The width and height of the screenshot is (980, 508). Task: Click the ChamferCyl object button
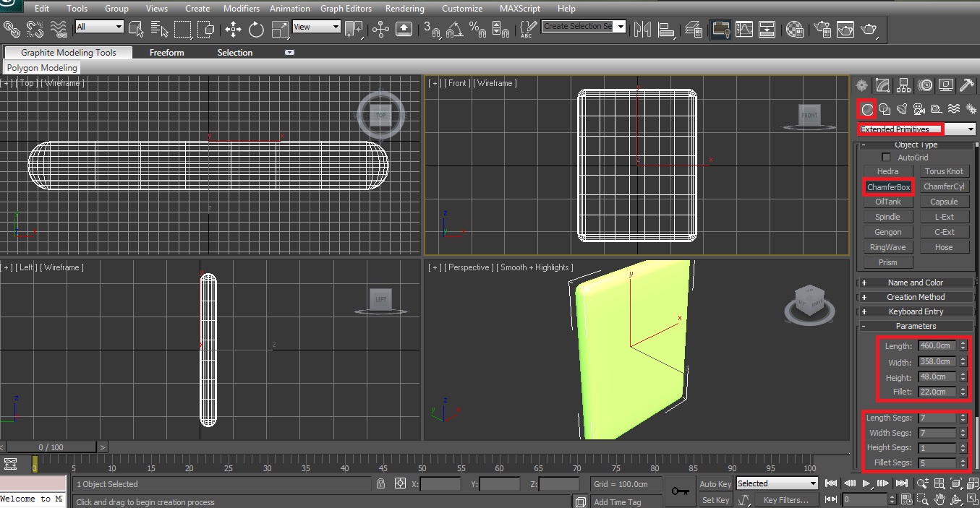pyautogui.click(x=944, y=186)
